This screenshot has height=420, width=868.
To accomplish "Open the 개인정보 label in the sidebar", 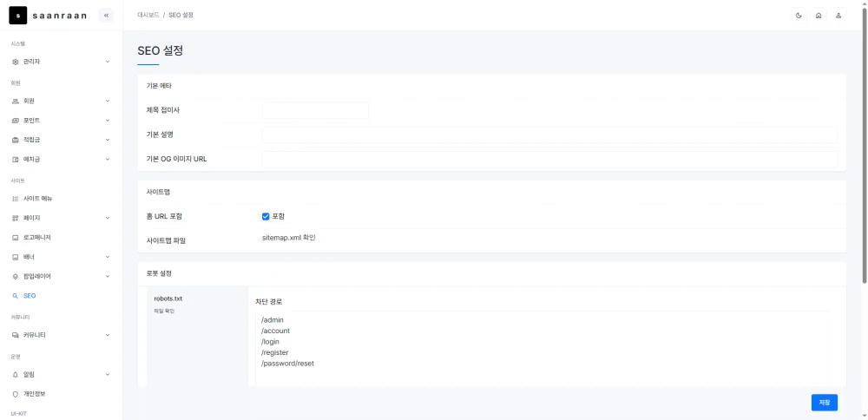I will point(35,394).
